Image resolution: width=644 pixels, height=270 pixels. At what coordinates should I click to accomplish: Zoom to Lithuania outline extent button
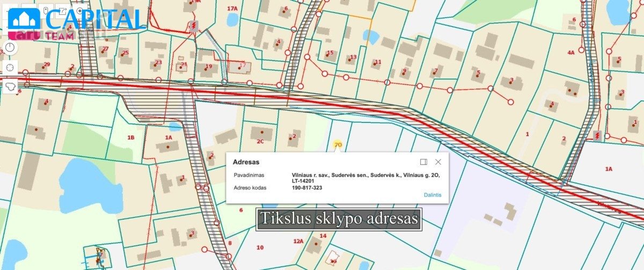10,86
